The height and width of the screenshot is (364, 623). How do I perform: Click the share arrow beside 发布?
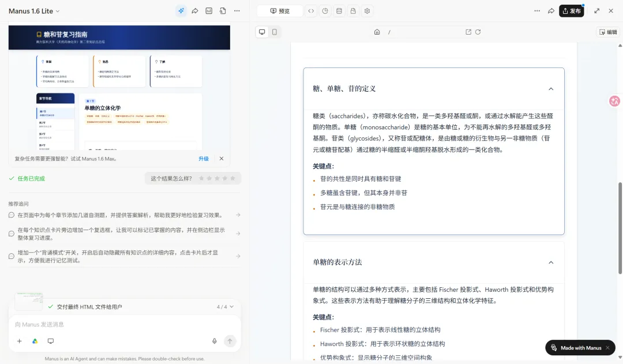coord(551,11)
